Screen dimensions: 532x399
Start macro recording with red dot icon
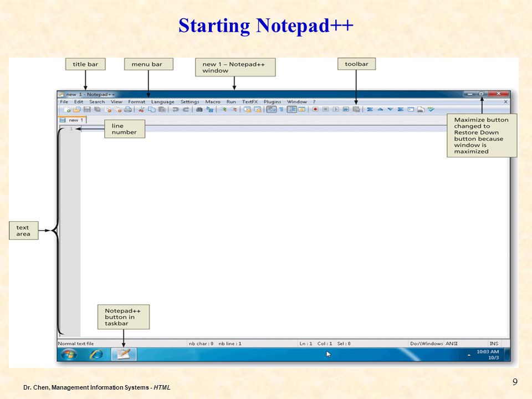pyautogui.click(x=315, y=110)
